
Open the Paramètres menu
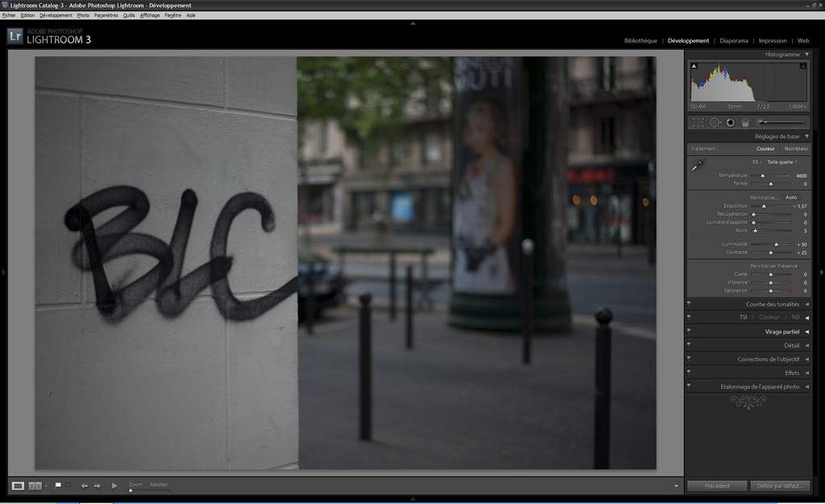pyautogui.click(x=106, y=15)
